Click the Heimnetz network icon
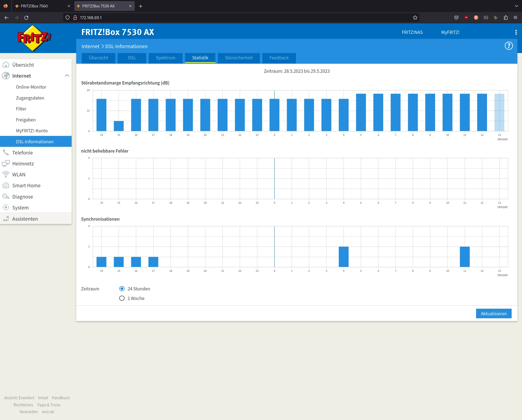Image resolution: width=522 pixels, height=420 pixels. pos(6,164)
